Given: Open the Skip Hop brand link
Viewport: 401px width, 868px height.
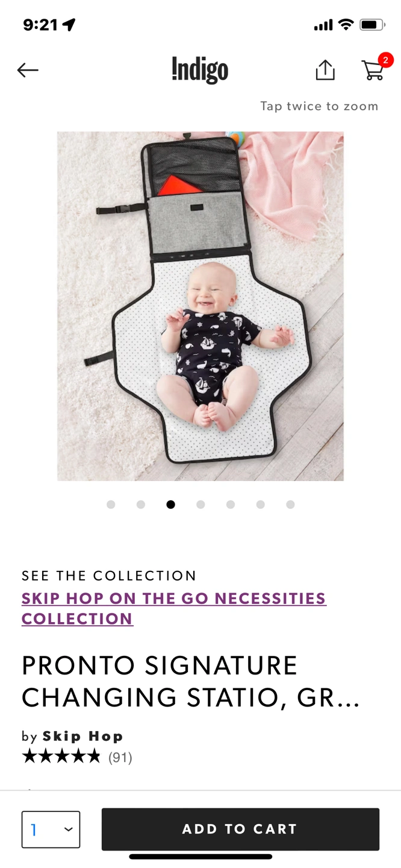Looking at the screenshot, I should [x=83, y=736].
